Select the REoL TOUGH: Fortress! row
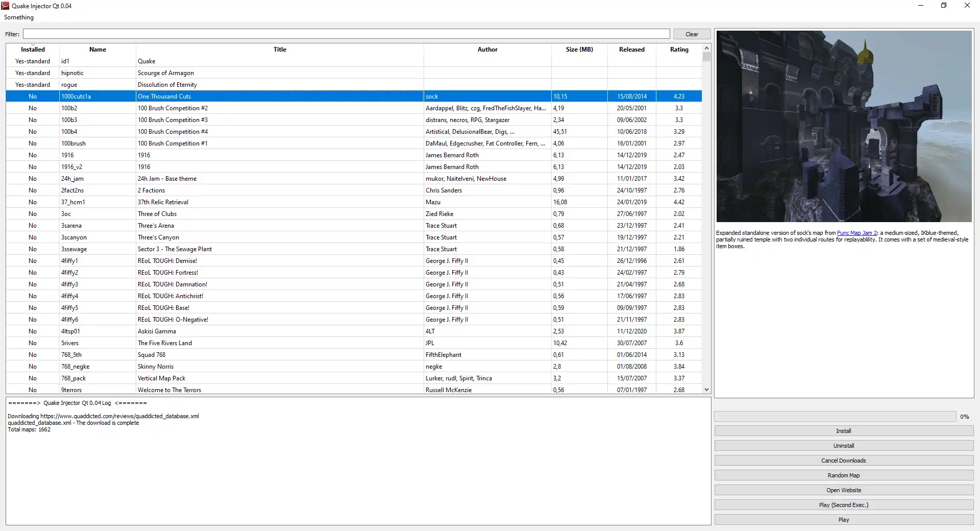This screenshot has width=980, height=531. [354, 273]
